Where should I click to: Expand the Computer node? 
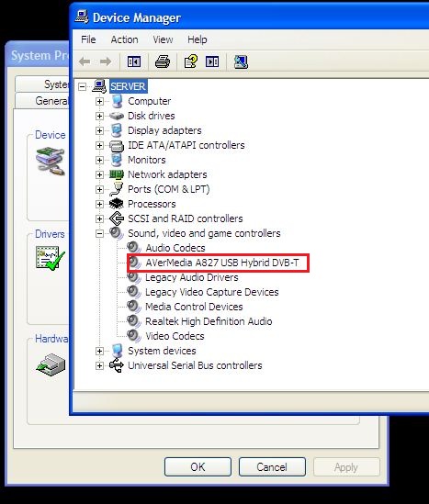pyautogui.click(x=99, y=101)
